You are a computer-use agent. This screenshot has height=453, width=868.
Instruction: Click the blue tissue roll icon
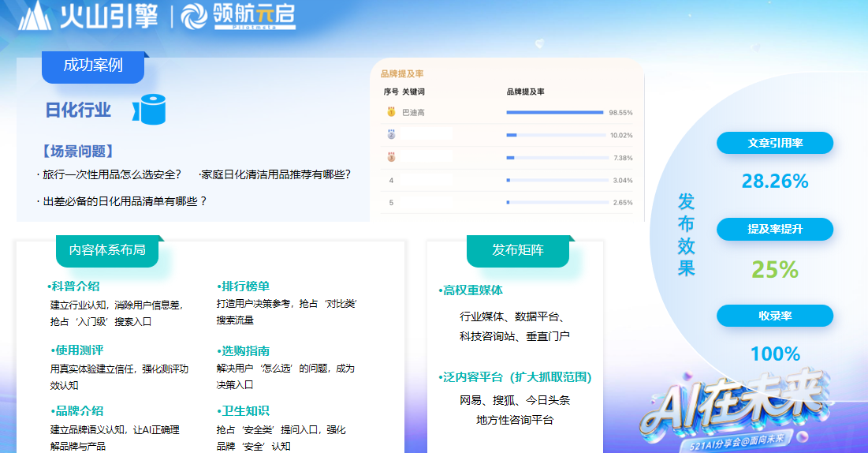tap(150, 109)
